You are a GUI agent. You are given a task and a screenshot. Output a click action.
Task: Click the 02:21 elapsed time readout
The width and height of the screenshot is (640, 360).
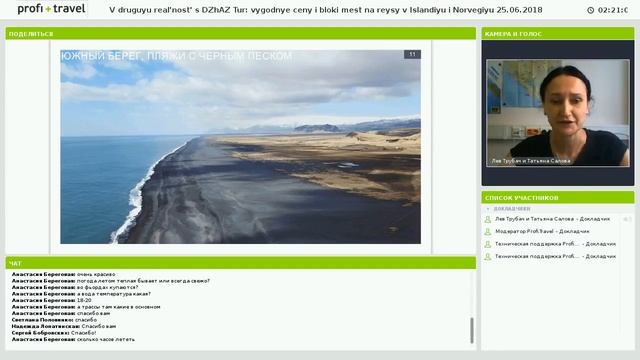[613, 10]
